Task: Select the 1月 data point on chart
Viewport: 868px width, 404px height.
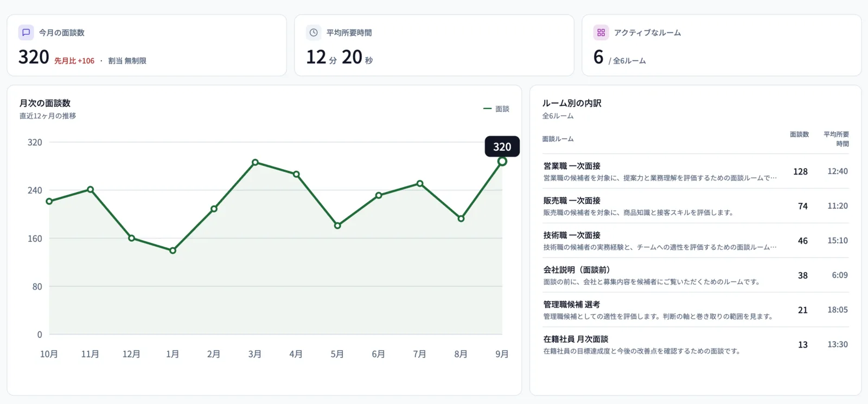Action: (x=173, y=251)
